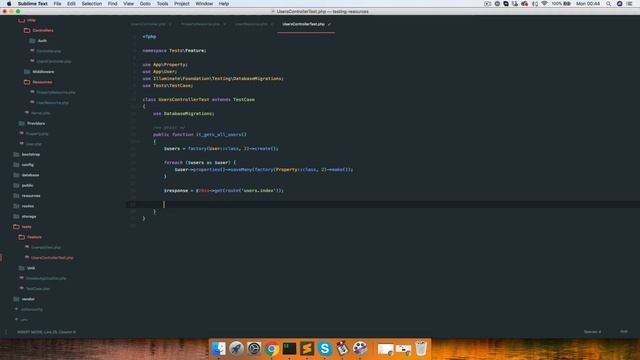Expand the database folder

tap(30, 175)
